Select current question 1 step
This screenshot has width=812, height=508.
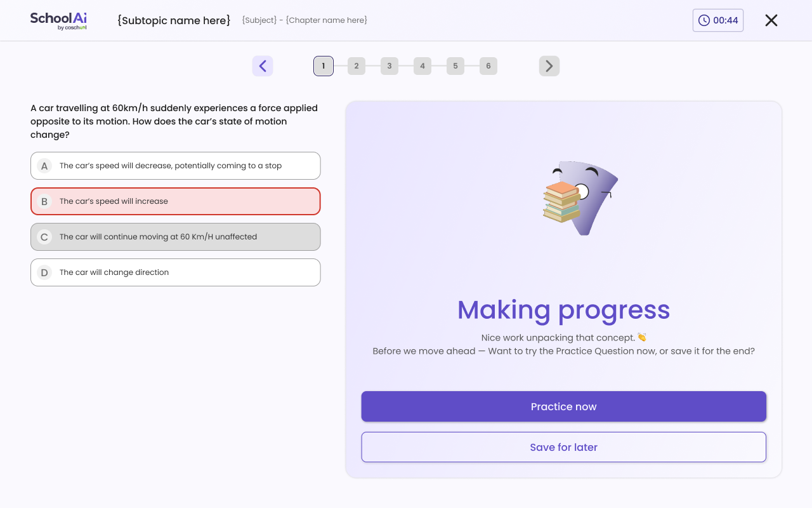[324, 66]
